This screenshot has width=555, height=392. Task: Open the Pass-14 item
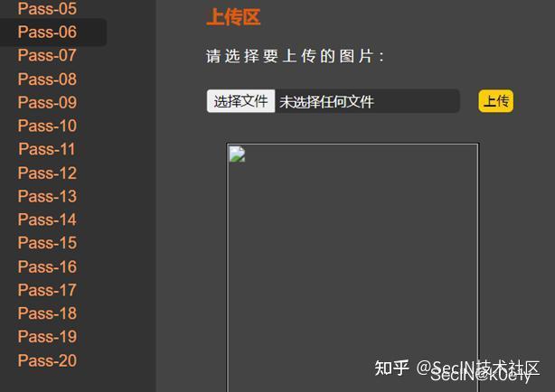47,219
